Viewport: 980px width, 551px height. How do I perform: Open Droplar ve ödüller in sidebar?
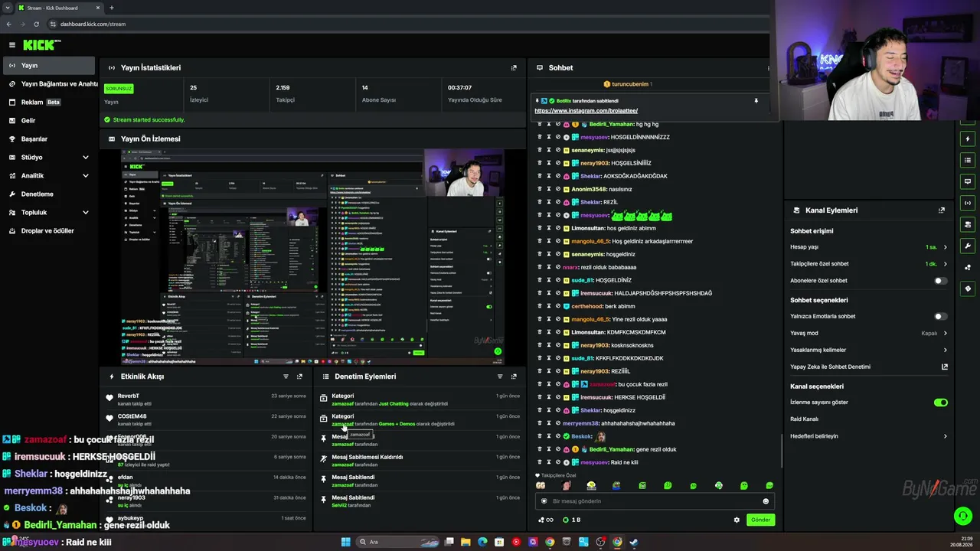[50, 230]
